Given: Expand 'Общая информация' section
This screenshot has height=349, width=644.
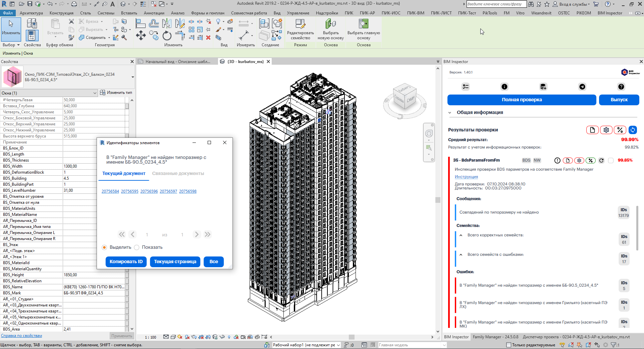Looking at the screenshot, I should [450, 113].
